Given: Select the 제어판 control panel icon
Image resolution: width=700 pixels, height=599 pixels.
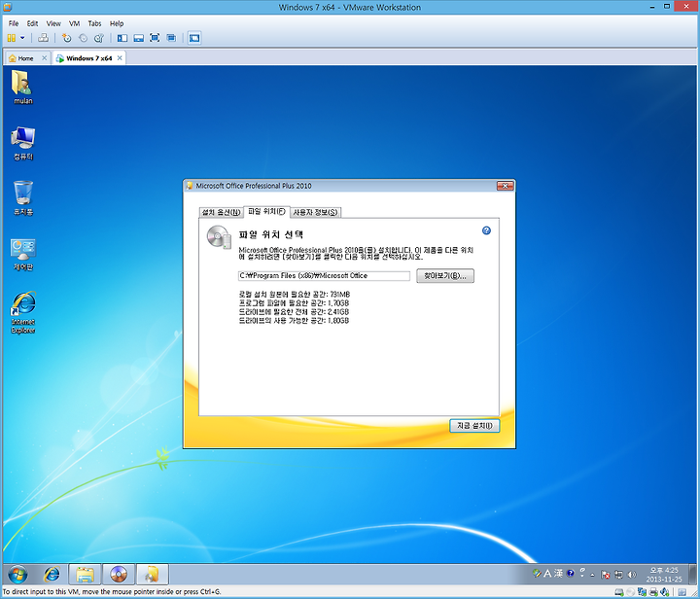Looking at the screenshot, I should pyautogui.click(x=22, y=254).
